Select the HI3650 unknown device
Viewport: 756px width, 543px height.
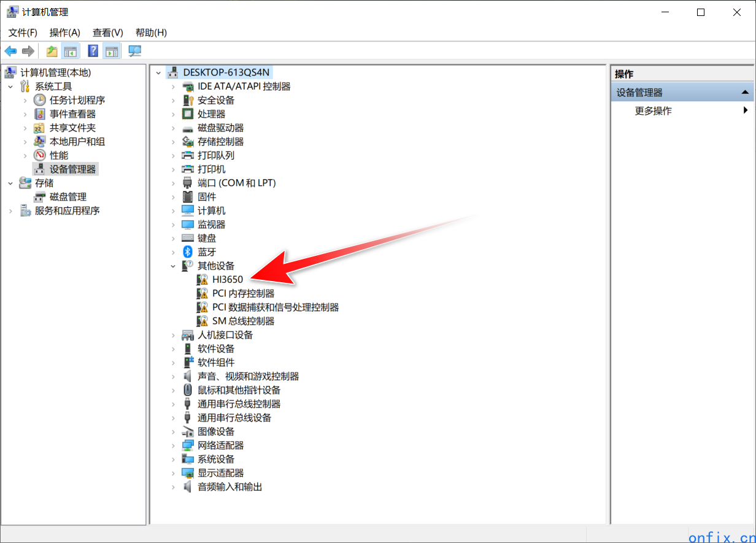tap(227, 279)
